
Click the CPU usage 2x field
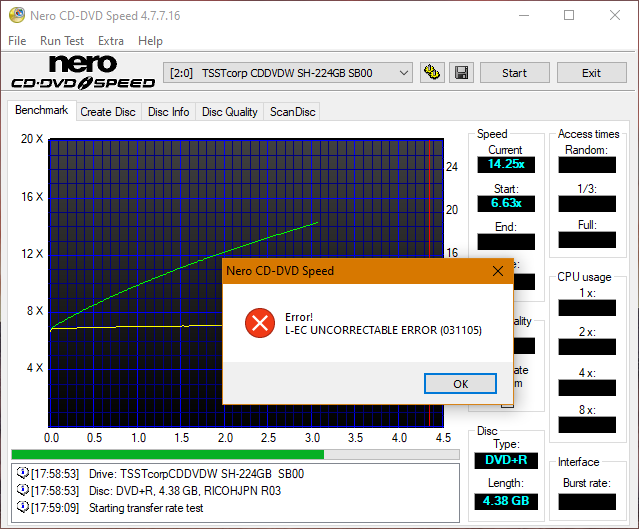pyautogui.click(x=587, y=347)
